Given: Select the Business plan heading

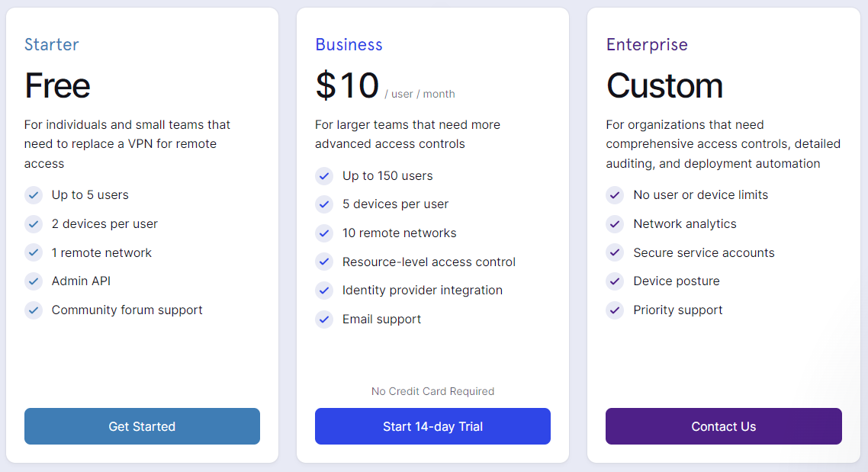Looking at the screenshot, I should [349, 44].
